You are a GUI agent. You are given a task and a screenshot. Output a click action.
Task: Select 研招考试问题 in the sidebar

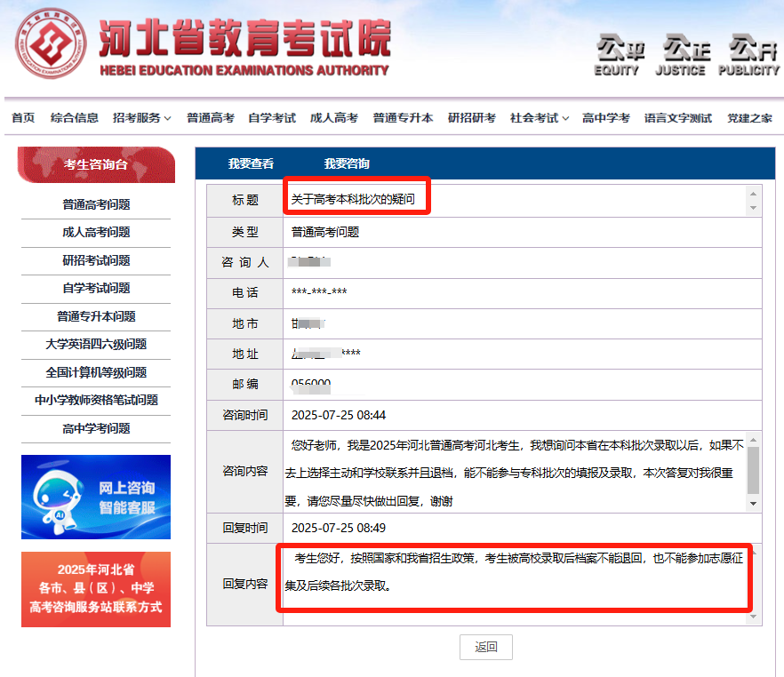click(96, 260)
